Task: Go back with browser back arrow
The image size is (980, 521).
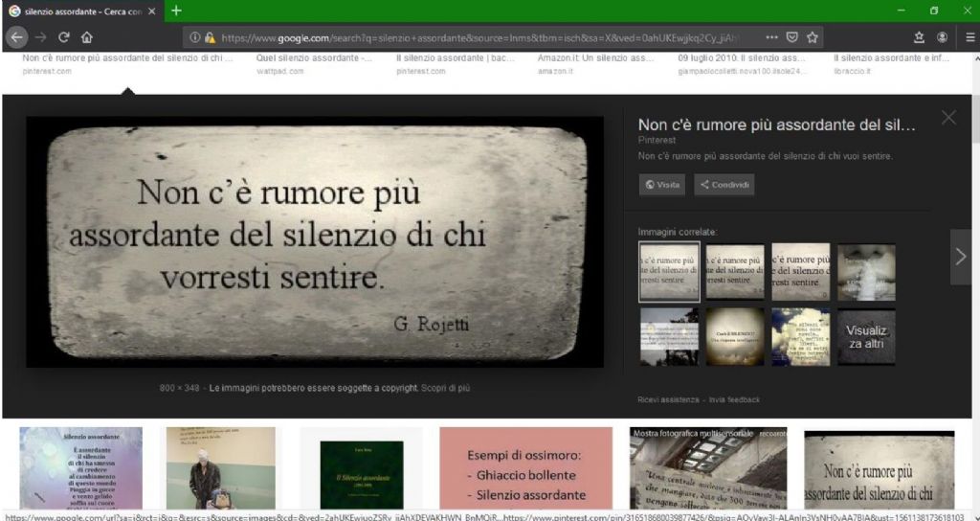Action: coord(16,37)
